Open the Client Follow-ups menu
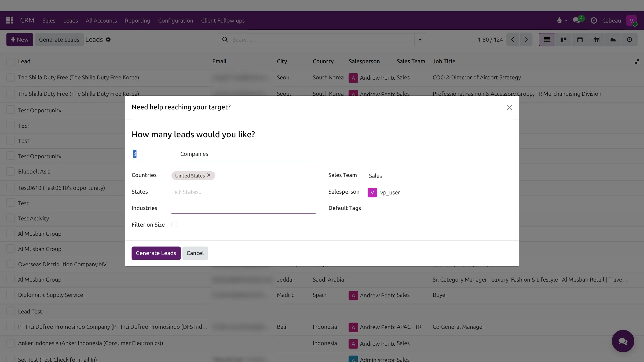Image resolution: width=644 pixels, height=362 pixels. click(223, 20)
